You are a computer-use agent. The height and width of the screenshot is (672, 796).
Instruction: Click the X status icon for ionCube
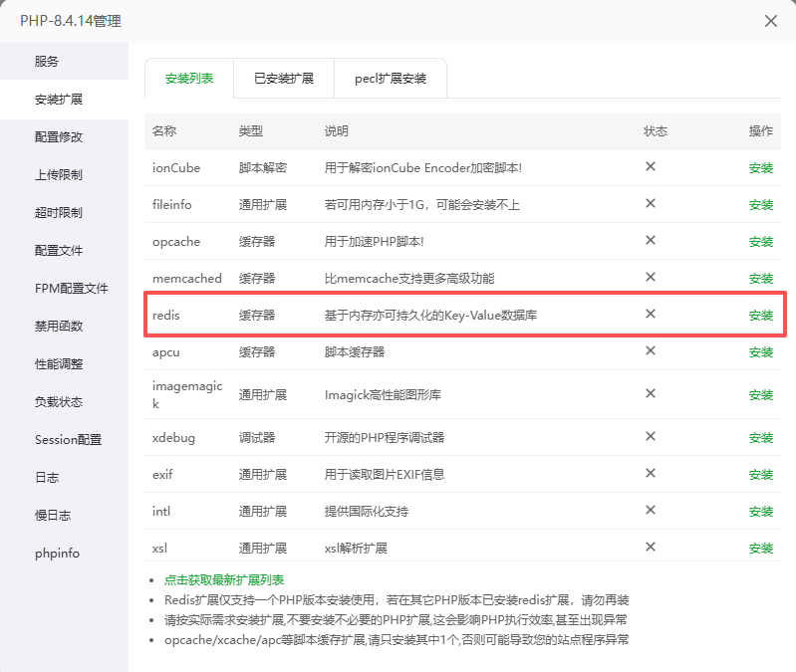(x=651, y=166)
